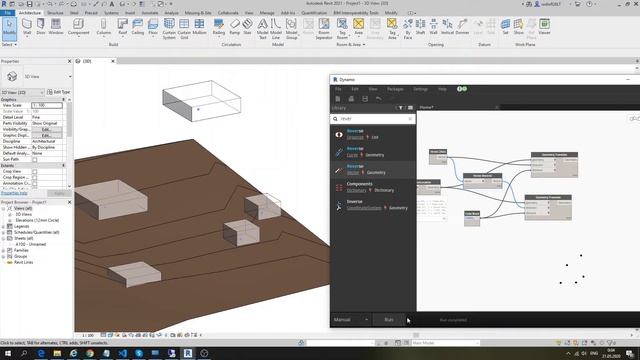Image resolution: width=640 pixels, height=360 pixels.
Task: Click Save icon in quick access toolbar
Action: click(29, 4)
